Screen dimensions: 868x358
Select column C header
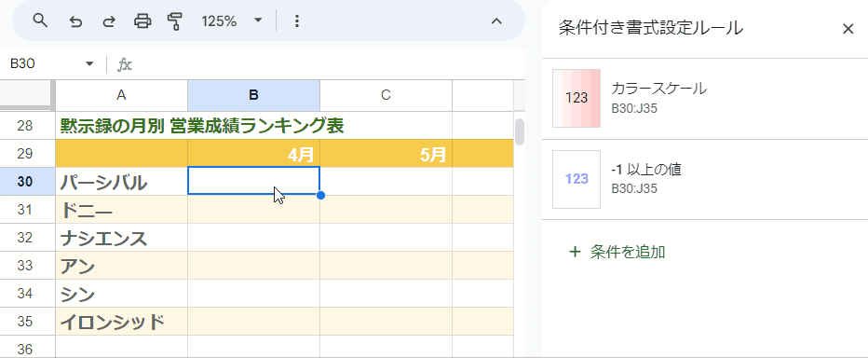[386, 95]
